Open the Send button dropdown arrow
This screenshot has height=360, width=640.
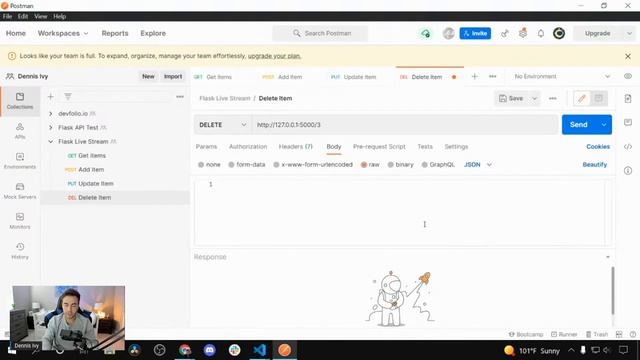coord(604,125)
